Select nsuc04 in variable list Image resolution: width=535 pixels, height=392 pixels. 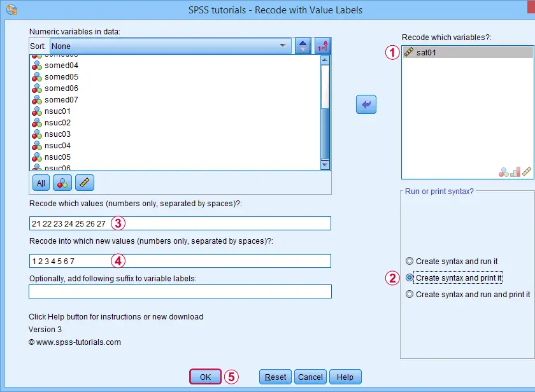[175, 146]
